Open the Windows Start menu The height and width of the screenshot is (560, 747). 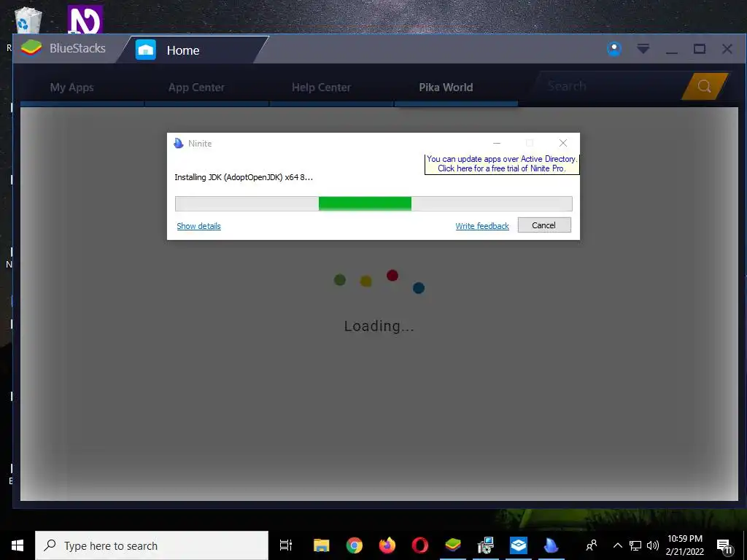pos(18,545)
